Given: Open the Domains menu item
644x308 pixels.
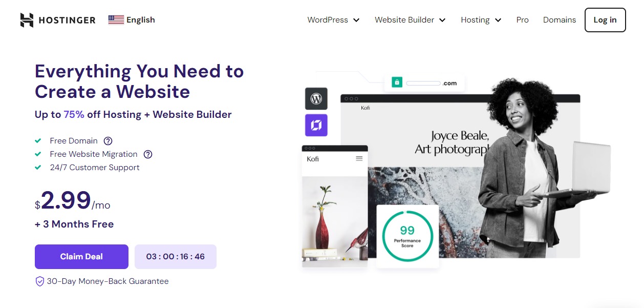Looking at the screenshot, I should 560,20.
